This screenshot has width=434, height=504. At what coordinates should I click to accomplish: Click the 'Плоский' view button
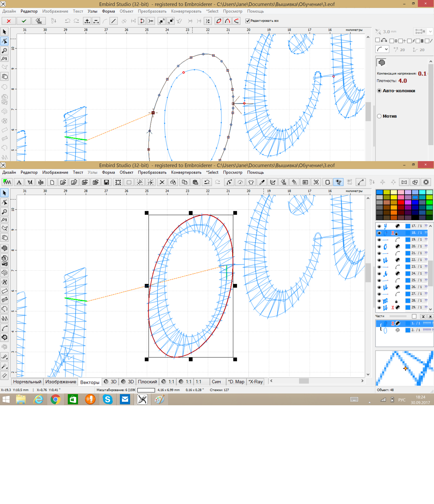coord(147,382)
